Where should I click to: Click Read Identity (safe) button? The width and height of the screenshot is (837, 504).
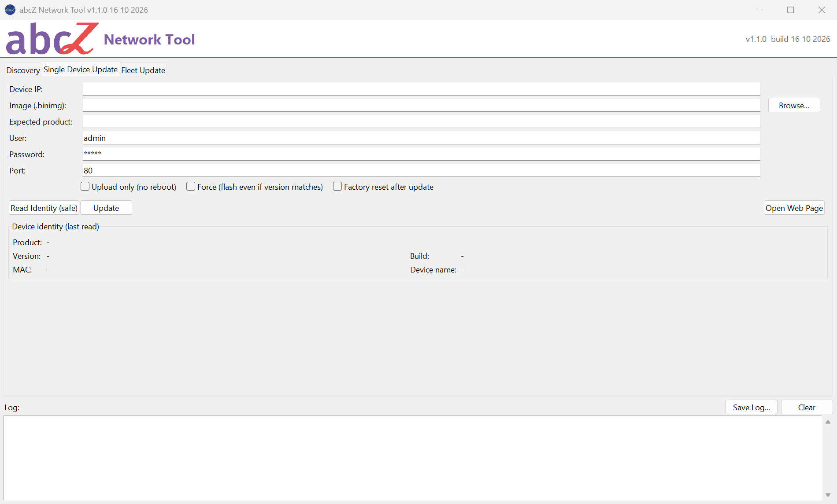coord(44,208)
